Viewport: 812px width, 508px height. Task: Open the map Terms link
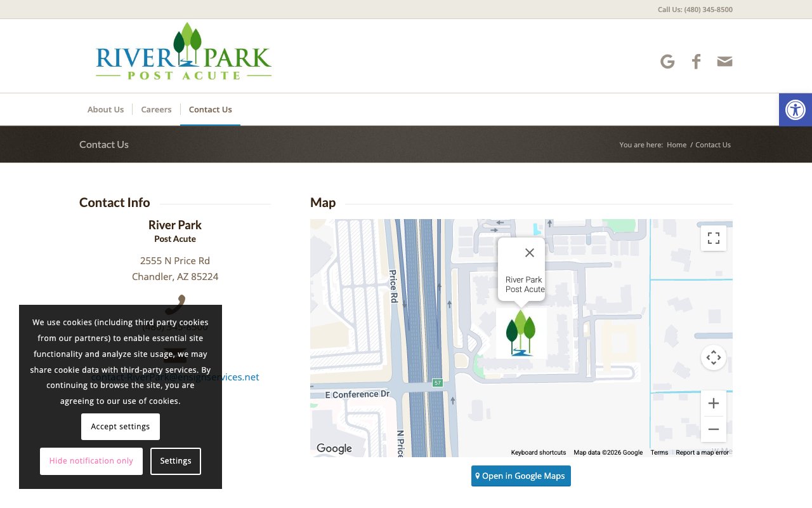pos(659,453)
